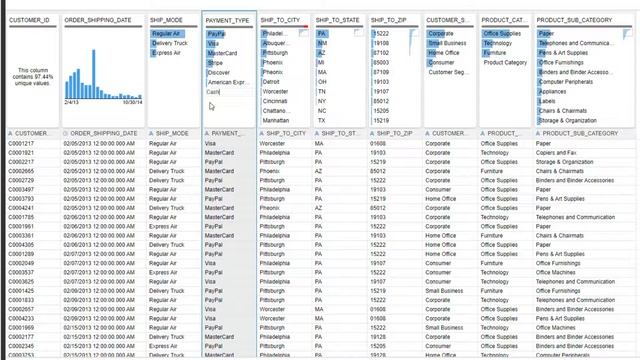Screen dimensions: 640x360
Task: Select the CUSTOMER_ID profile card title
Action: 29,20
